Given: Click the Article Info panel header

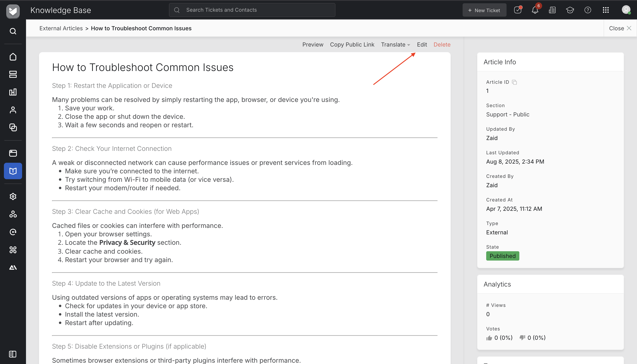Looking at the screenshot, I should [550, 62].
